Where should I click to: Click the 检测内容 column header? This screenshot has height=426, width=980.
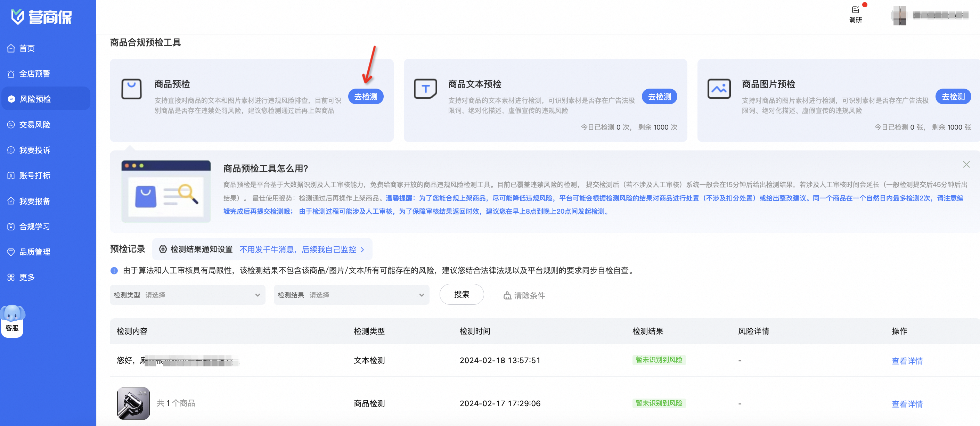click(x=132, y=331)
